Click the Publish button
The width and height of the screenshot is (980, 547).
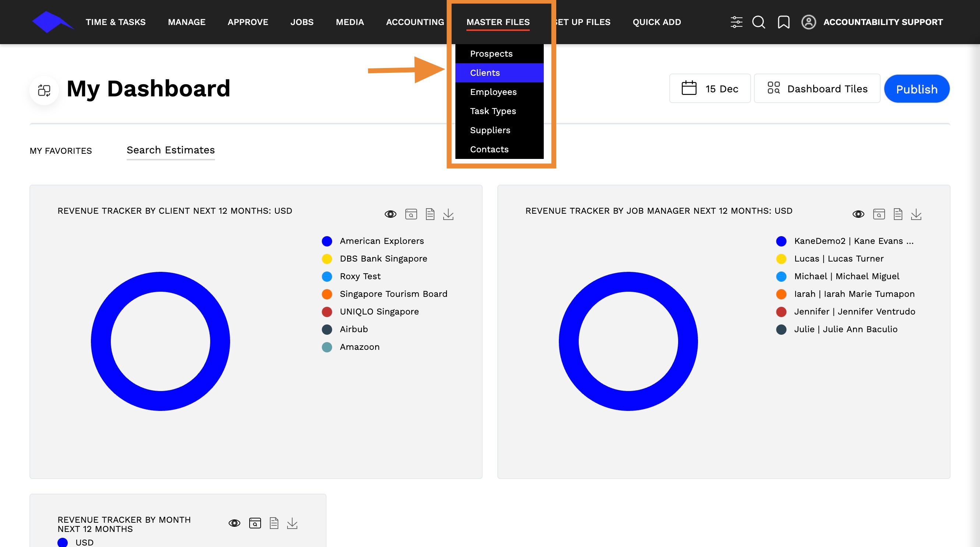pyautogui.click(x=917, y=89)
